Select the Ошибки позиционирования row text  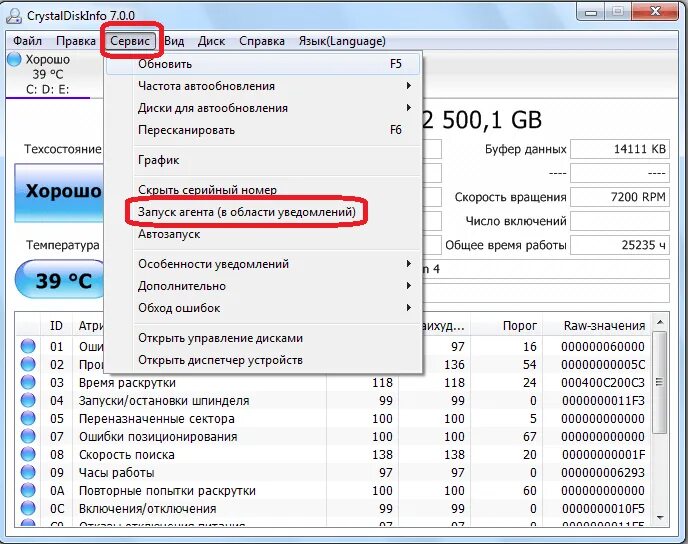pyautogui.click(x=158, y=437)
